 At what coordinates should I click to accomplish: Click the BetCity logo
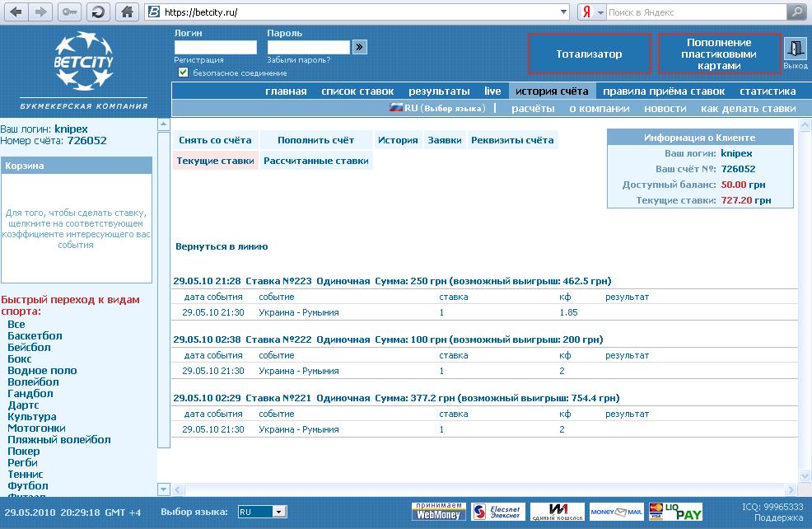[83, 62]
